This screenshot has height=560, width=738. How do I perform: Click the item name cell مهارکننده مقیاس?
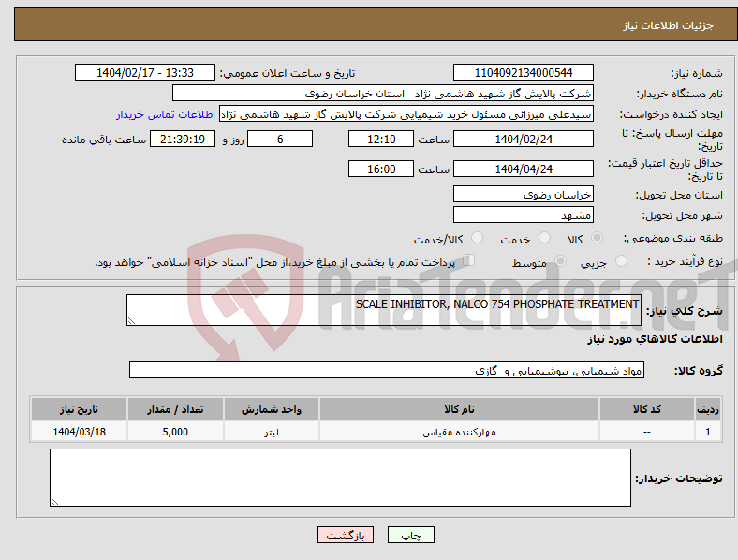click(x=459, y=431)
